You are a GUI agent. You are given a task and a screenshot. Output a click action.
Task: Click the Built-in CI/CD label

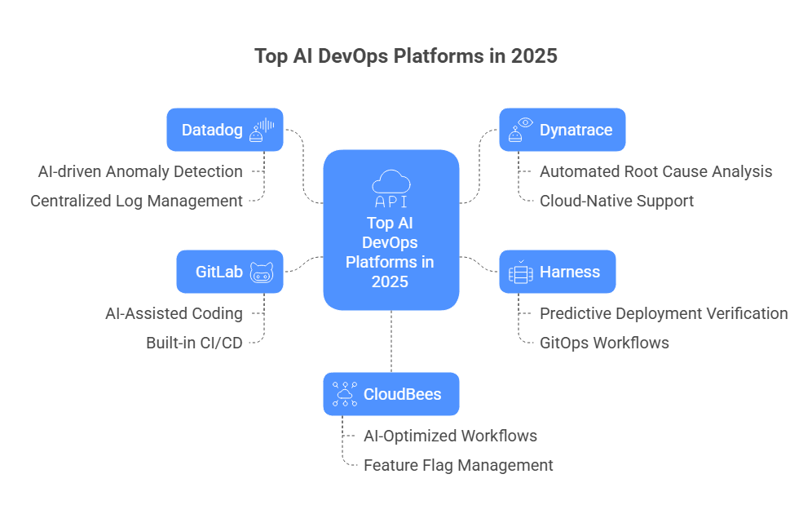[194, 343]
